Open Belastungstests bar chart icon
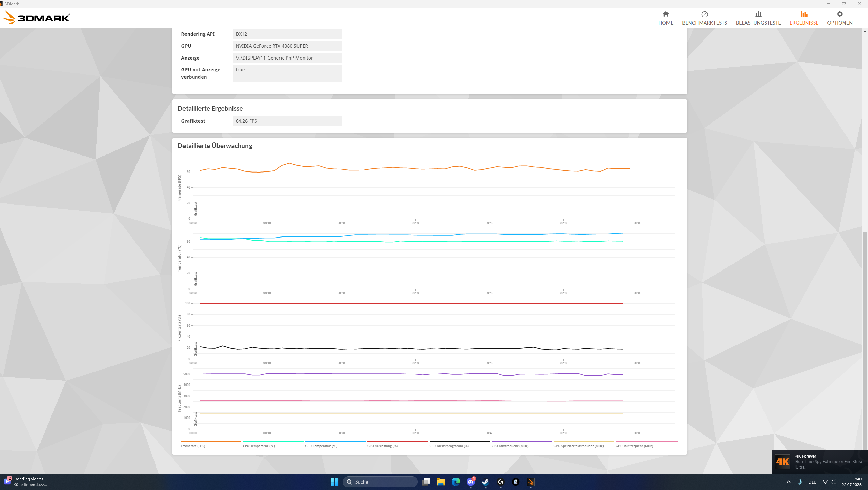The height and width of the screenshot is (490, 868). point(758,14)
